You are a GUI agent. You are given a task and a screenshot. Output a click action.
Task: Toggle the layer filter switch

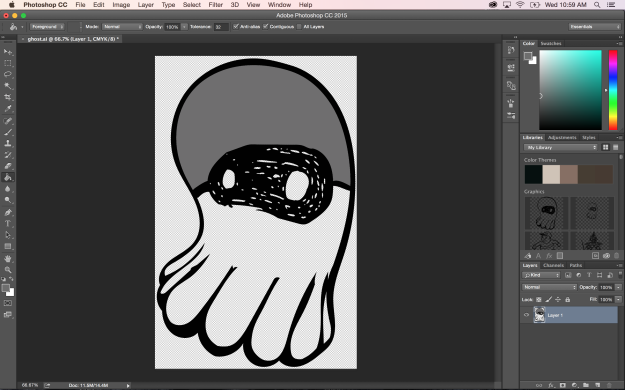(620, 274)
